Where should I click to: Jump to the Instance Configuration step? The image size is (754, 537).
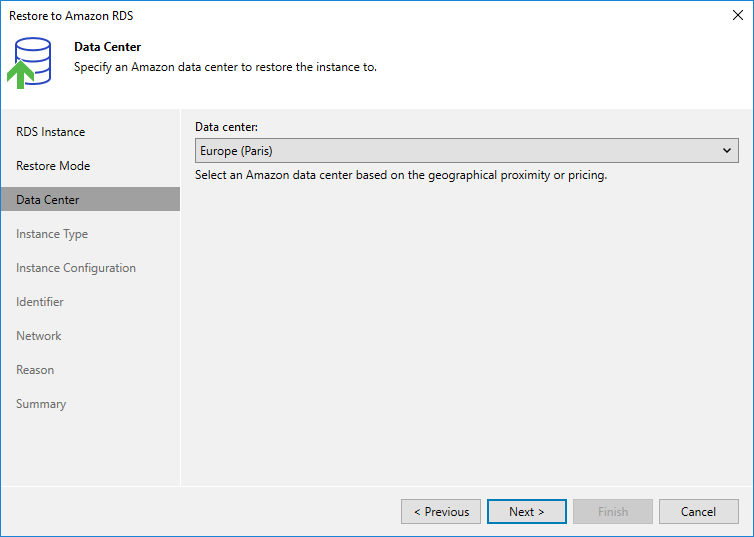pyautogui.click(x=76, y=268)
